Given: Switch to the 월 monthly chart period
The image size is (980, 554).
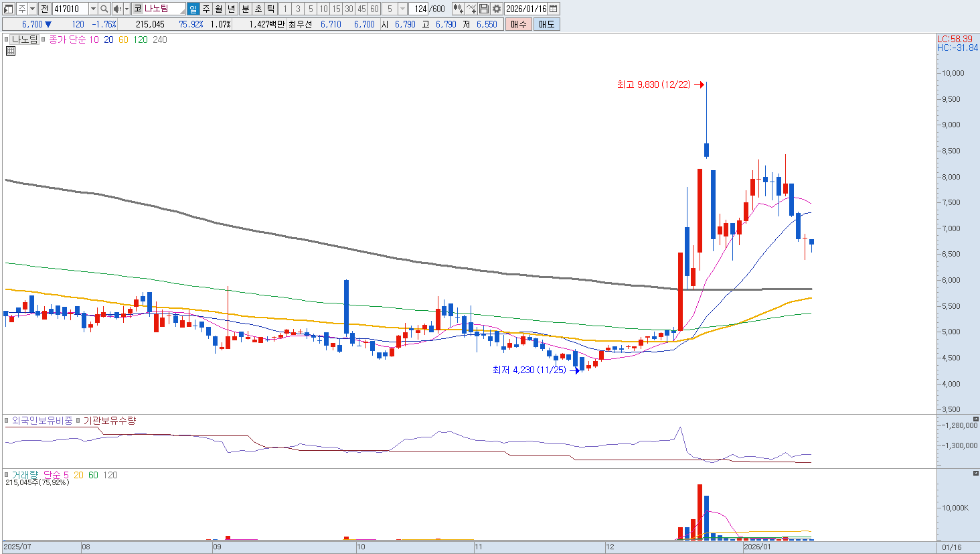Looking at the screenshot, I should pyautogui.click(x=218, y=9).
